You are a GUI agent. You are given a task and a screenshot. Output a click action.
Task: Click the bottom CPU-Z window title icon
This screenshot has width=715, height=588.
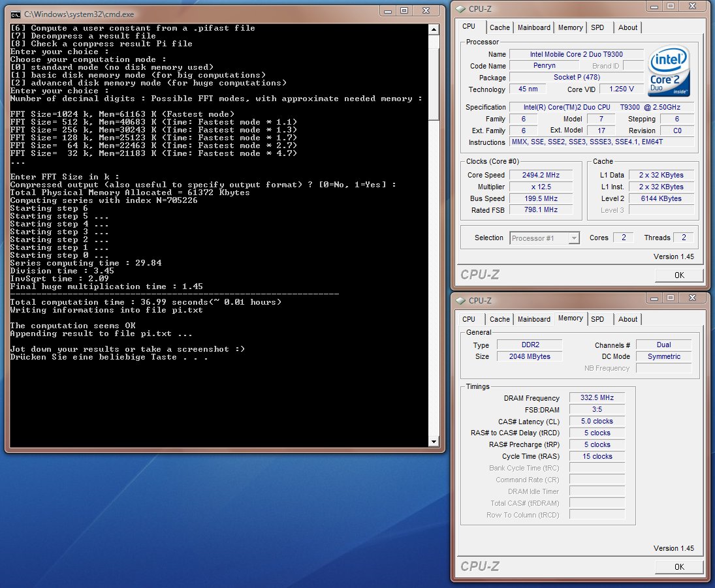(x=460, y=301)
